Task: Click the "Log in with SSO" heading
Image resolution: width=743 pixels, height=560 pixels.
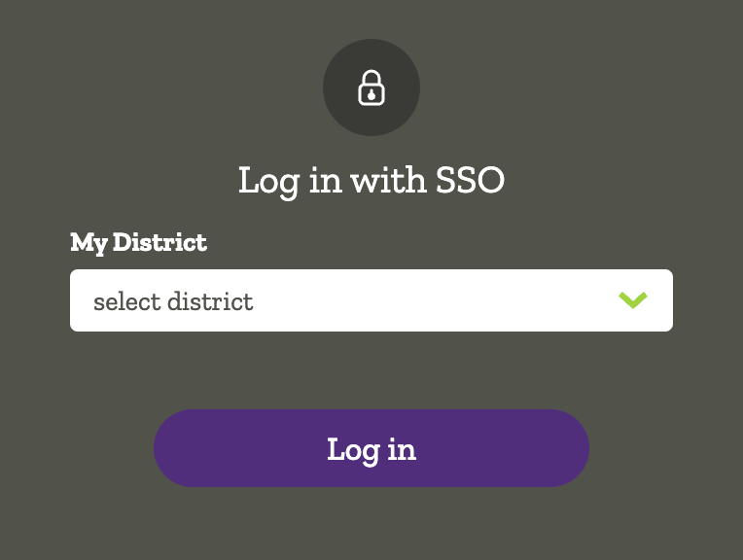Action: click(x=371, y=181)
